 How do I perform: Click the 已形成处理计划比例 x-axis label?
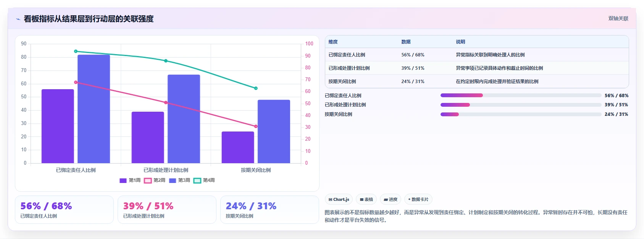tap(166, 170)
